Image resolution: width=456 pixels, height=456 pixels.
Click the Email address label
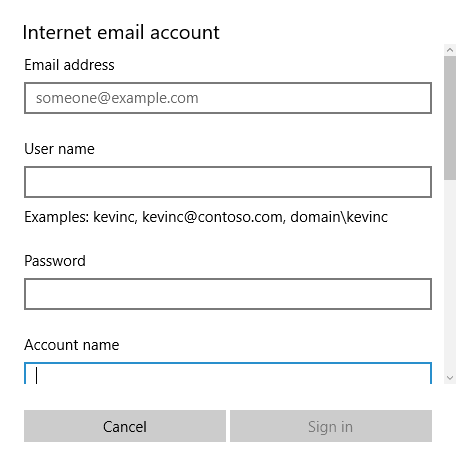click(69, 65)
